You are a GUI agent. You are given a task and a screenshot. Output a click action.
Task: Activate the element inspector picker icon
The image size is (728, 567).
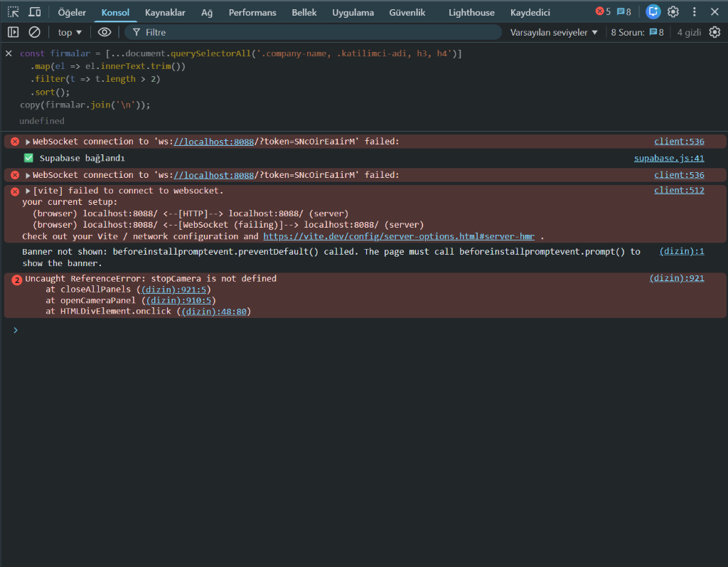[13, 12]
